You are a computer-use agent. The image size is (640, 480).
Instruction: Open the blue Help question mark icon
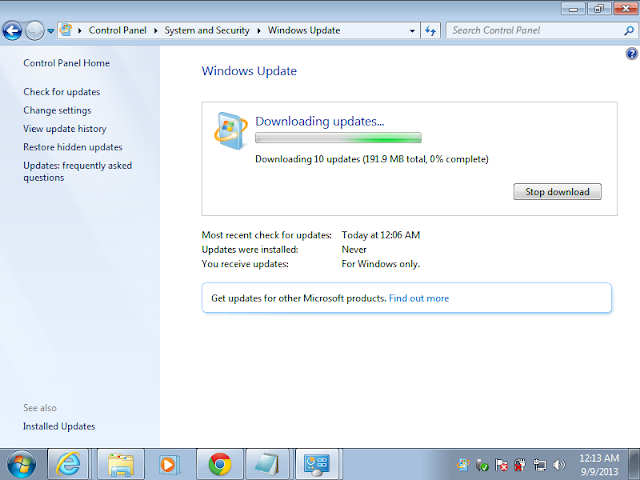pyautogui.click(x=632, y=54)
